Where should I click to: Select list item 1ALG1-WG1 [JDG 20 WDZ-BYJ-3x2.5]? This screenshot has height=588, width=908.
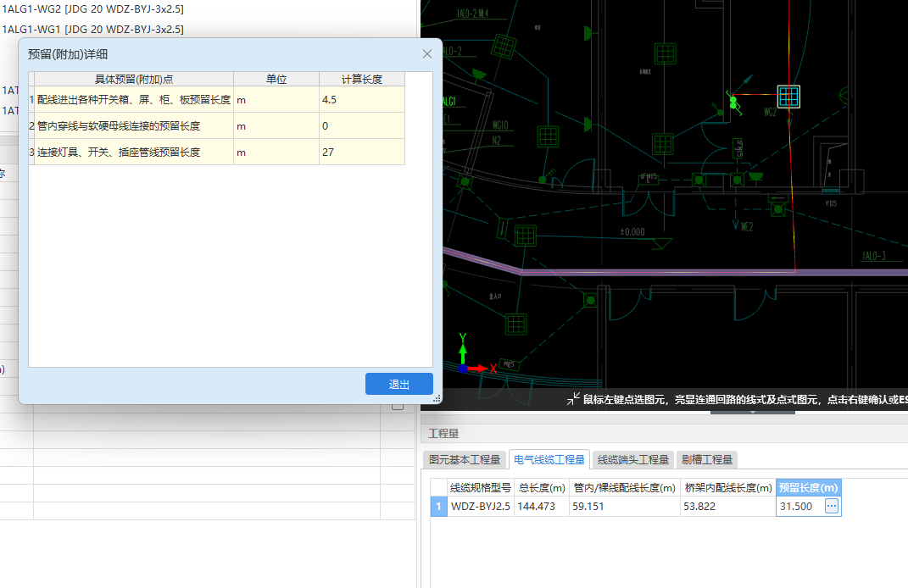(x=92, y=29)
